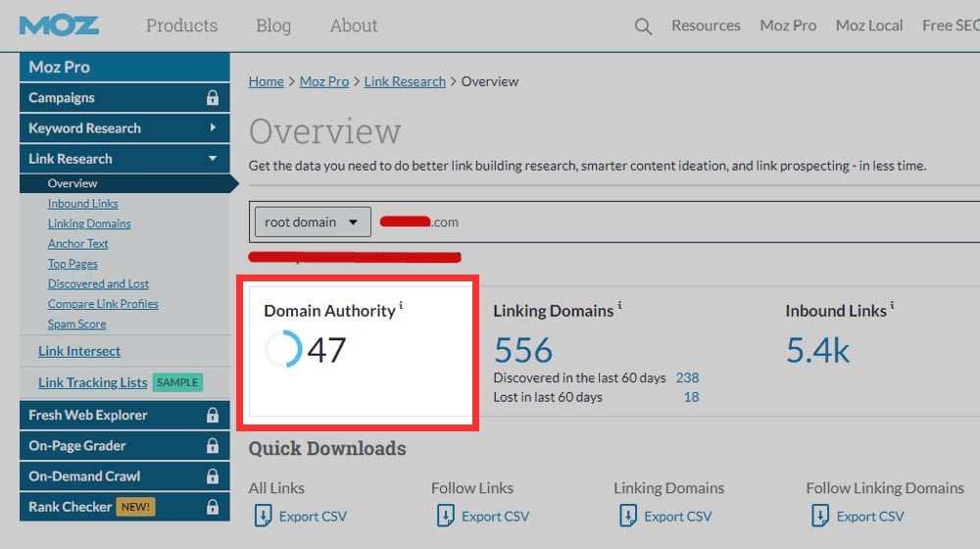Click the Domain Authority info icon
The image size is (980, 549).
pyautogui.click(x=401, y=306)
